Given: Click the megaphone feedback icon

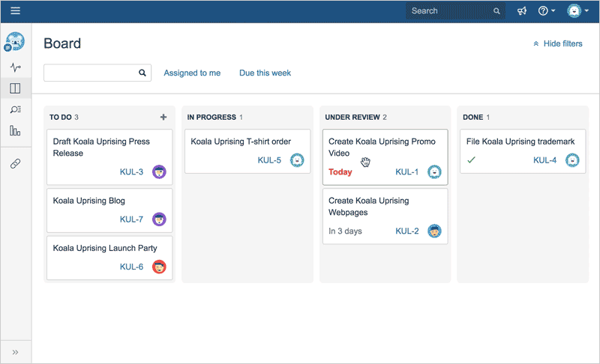Looking at the screenshot, I should 522,11.
